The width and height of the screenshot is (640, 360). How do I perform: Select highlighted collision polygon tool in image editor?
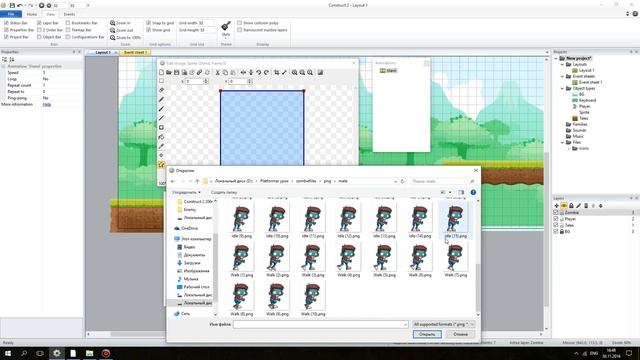click(162, 165)
